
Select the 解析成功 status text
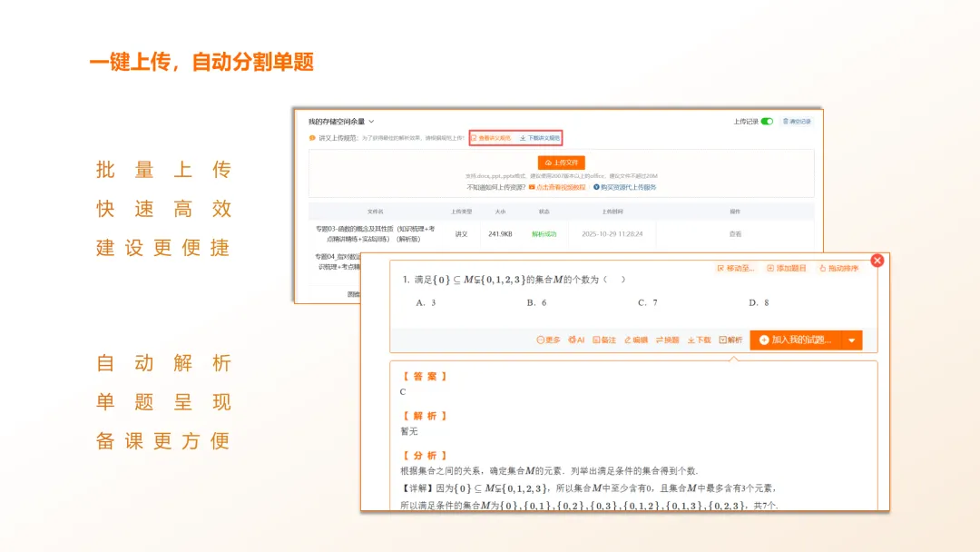click(x=544, y=234)
